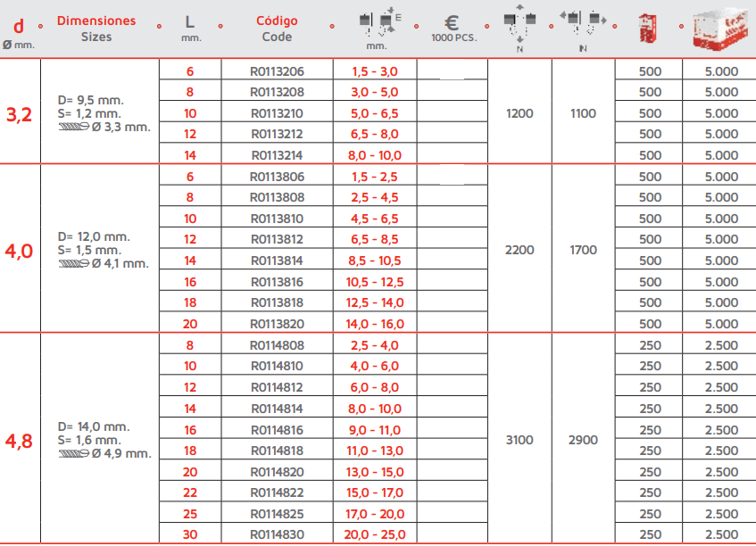Image resolution: width=756 pixels, height=546 pixels.
Task: Click code R0113818
Action: 277,302
